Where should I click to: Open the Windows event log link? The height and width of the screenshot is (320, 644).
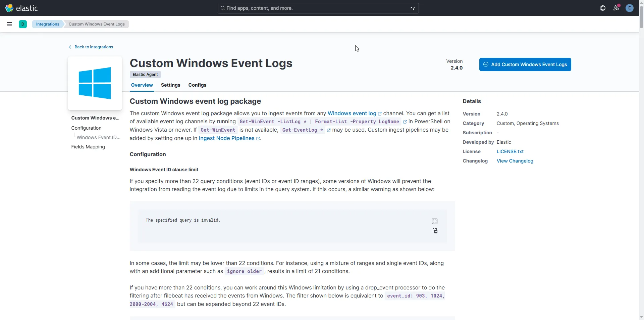click(352, 113)
